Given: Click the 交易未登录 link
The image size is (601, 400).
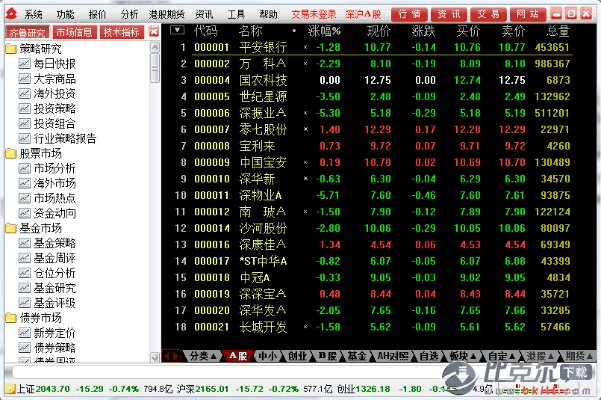Looking at the screenshot, I should pyautogui.click(x=314, y=15).
